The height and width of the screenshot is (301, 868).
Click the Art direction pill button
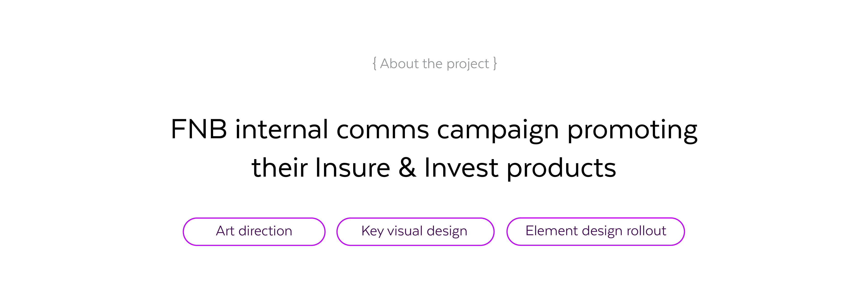pyautogui.click(x=254, y=231)
